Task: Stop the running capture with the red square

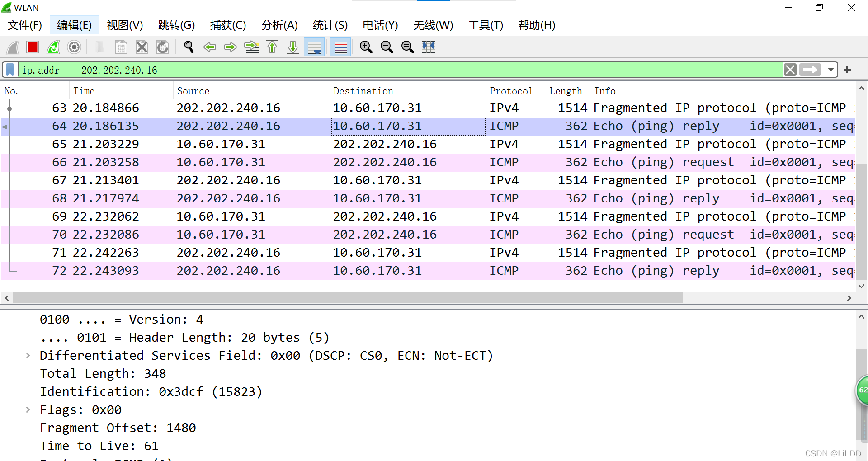Action: pyautogui.click(x=33, y=47)
